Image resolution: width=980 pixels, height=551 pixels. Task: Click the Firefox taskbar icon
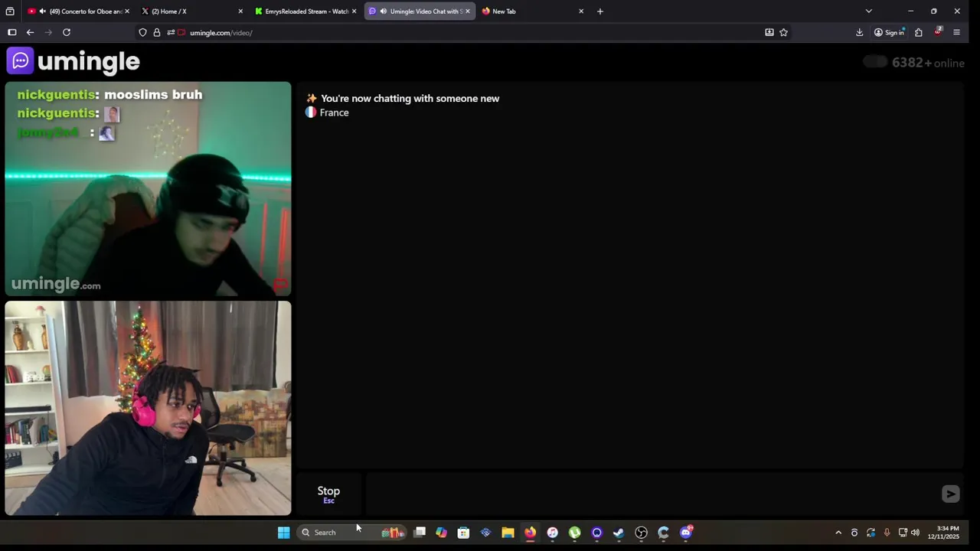coord(530,533)
